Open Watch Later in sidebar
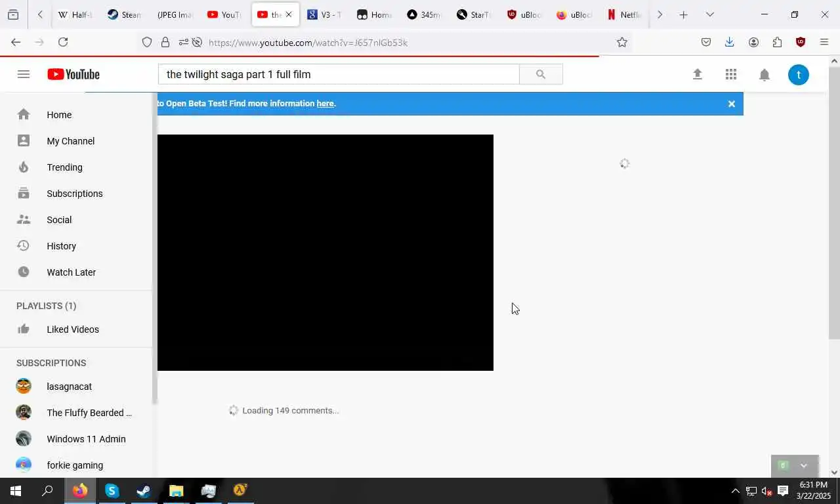Viewport: 840px width, 504px height. (76, 272)
